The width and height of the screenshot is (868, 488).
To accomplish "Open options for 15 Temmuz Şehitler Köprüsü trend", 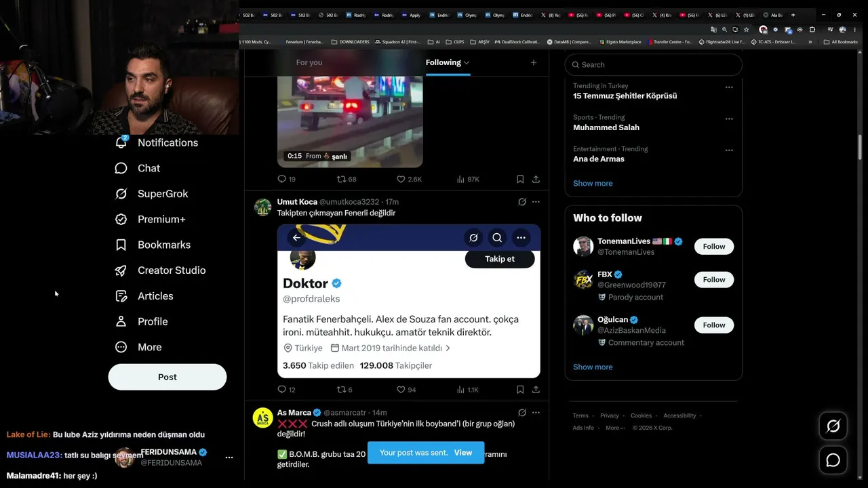I will (729, 87).
